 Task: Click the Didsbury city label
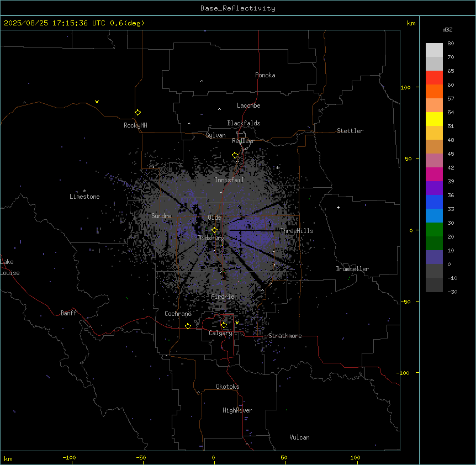click(x=211, y=238)
